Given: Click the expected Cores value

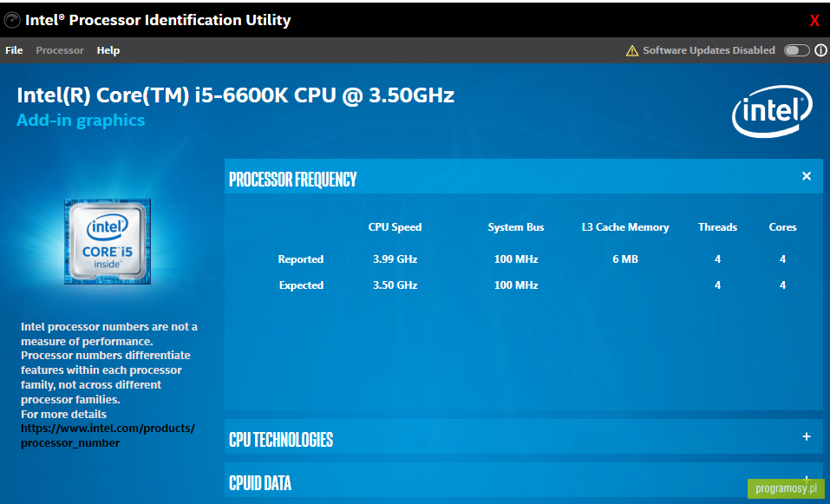Looking at the screenshot, I should [x=783, y=285].
